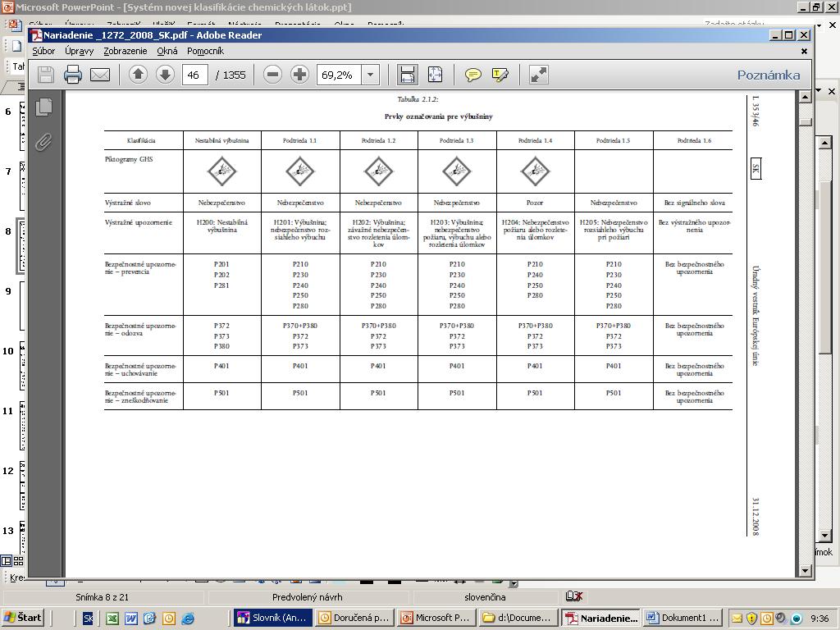The height and width of the screenshot is (630, 840).
Task: Go to previous page with up arrow
Action: (138, 75)
